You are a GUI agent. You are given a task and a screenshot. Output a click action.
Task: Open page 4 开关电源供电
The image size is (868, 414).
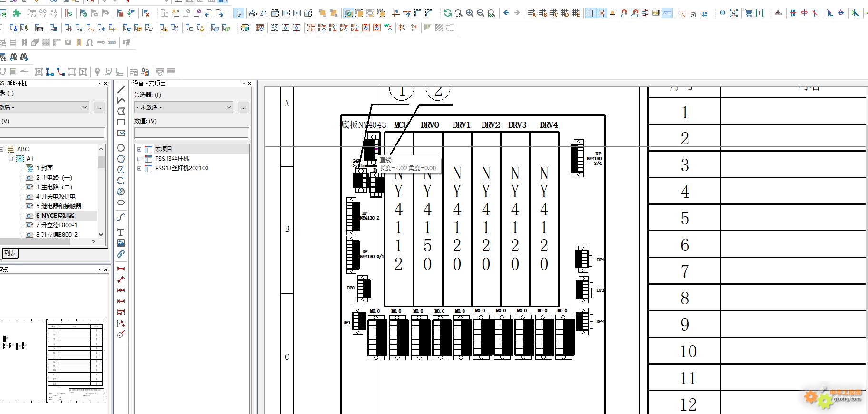(56, 197)
